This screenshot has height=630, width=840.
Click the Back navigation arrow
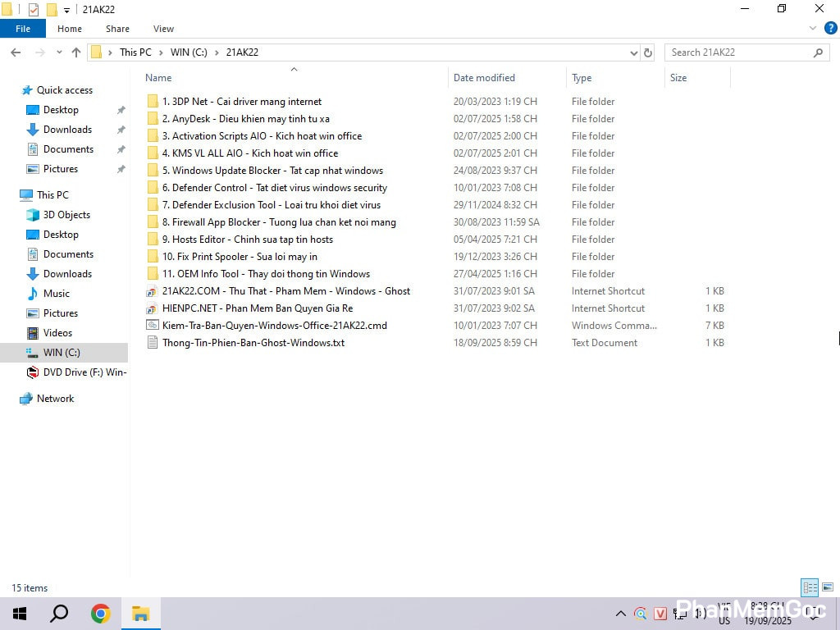coord(16,52)
